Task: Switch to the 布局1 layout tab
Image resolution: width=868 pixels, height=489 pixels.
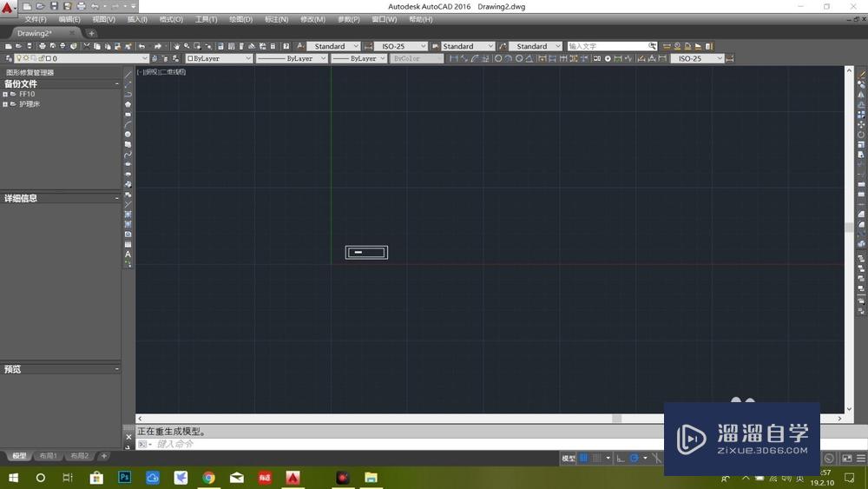Action: click(x=48, y=456)
